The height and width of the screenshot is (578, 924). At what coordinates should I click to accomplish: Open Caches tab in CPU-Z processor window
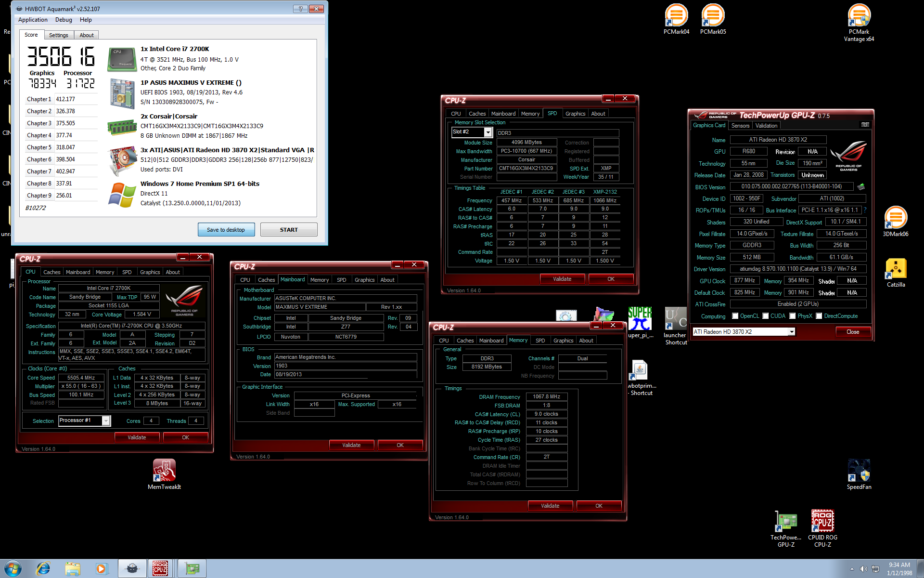52,272
